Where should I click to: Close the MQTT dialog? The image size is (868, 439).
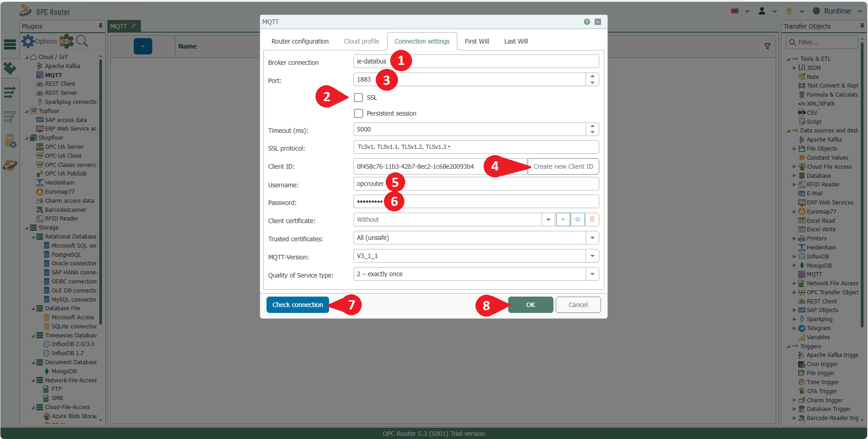598,22
